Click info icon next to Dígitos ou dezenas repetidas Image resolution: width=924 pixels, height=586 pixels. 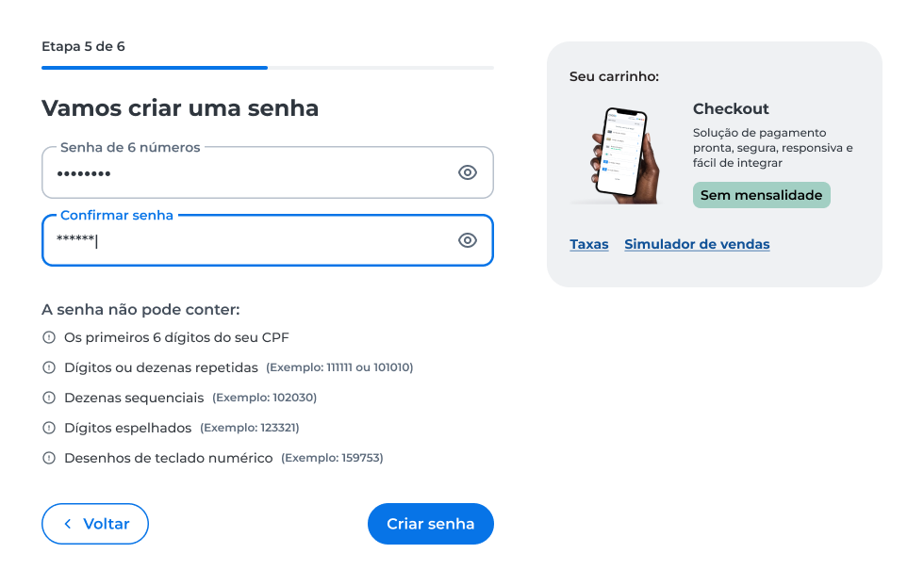pos(49,367)
